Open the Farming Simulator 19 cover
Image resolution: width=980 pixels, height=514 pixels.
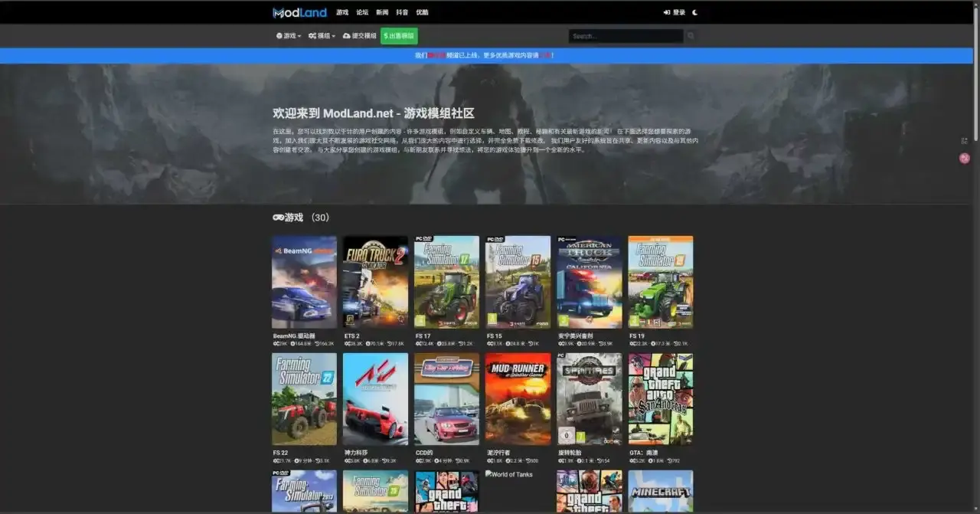660,282
